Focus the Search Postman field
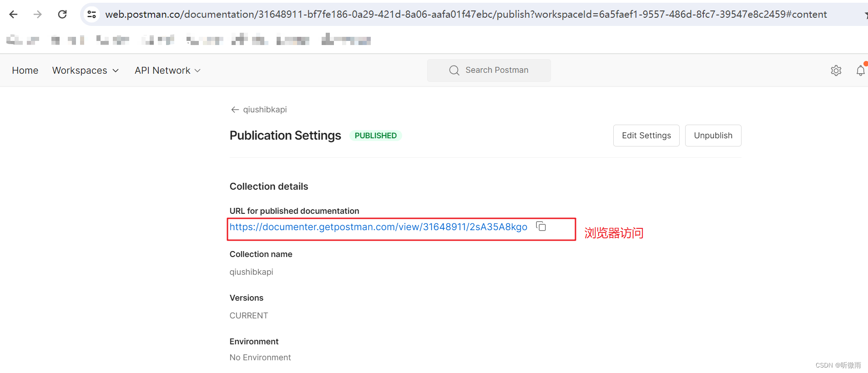This screenshot has height=373, width=868. pyautogui.click(x=489, y=70)
